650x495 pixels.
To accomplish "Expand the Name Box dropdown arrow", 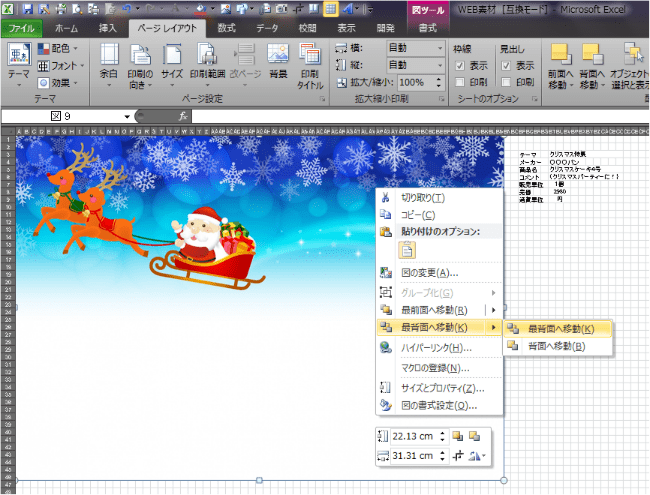I will click(x=127, y=116).
